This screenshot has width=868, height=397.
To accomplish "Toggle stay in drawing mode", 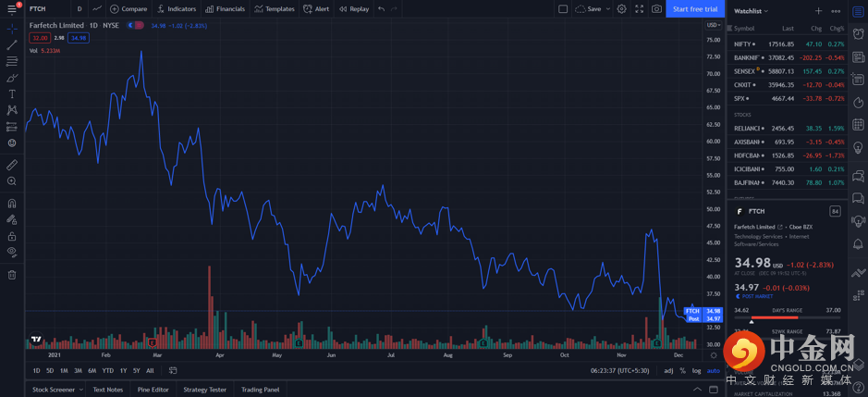I will pos(12,219).
